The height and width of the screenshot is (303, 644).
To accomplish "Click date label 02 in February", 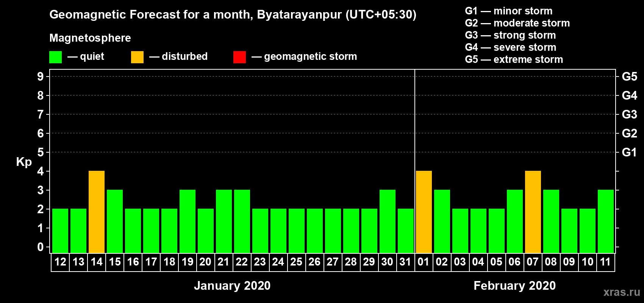I will tap(442, 262).
